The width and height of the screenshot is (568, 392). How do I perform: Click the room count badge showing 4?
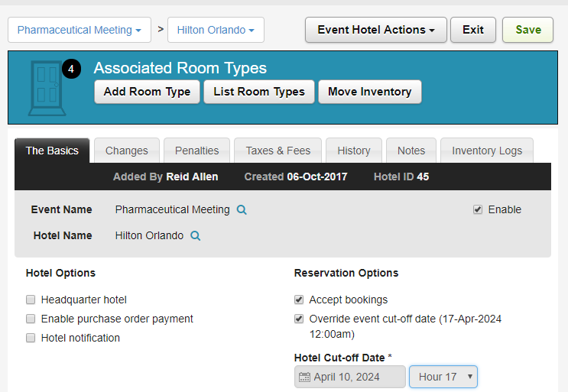point(71,70)
